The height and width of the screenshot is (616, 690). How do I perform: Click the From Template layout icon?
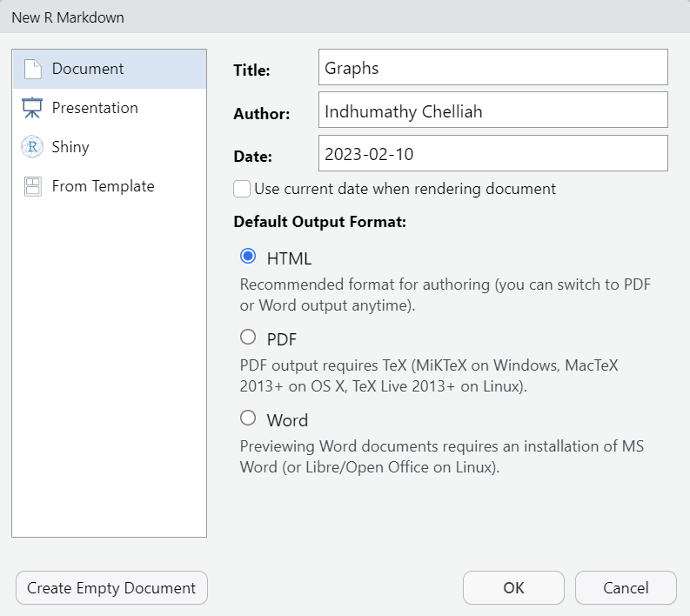(x=32, y=186)
